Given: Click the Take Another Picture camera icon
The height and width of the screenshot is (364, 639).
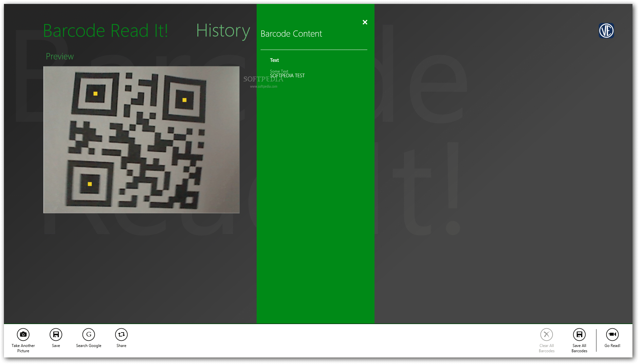Looking at the screenshot, I should coord(23,335).
